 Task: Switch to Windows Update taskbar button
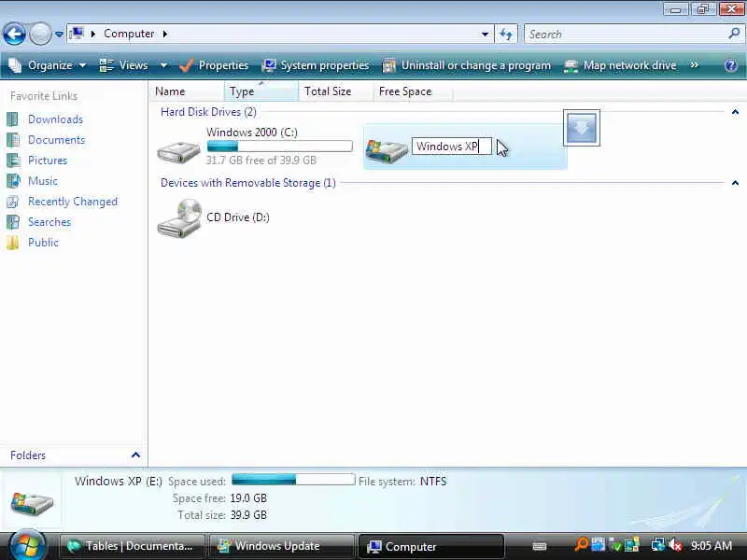pos(281,546)
